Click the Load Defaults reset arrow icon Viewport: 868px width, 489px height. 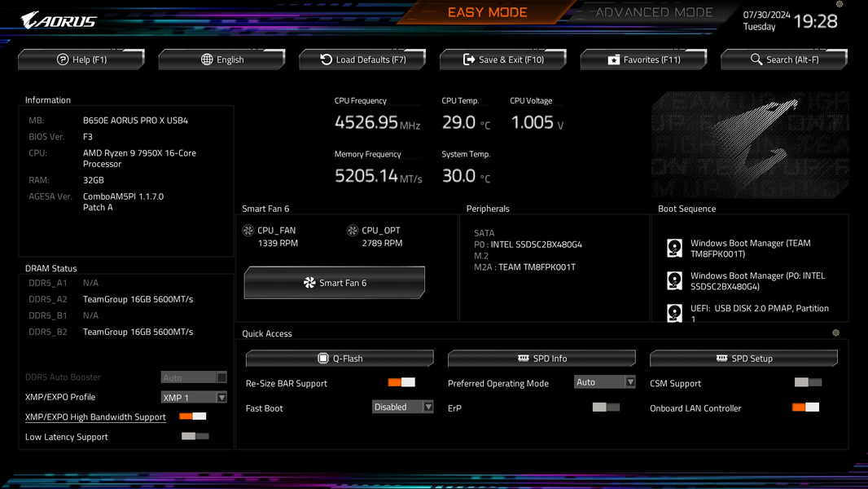[x=326, y=59]
